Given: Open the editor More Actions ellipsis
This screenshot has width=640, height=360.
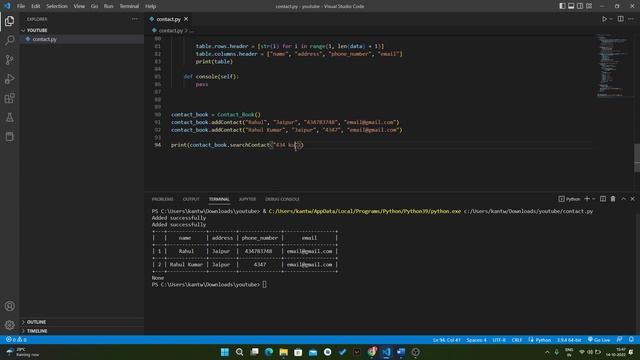Looking at the screenshot, I should pyautogui.click(x=631, y=19).
